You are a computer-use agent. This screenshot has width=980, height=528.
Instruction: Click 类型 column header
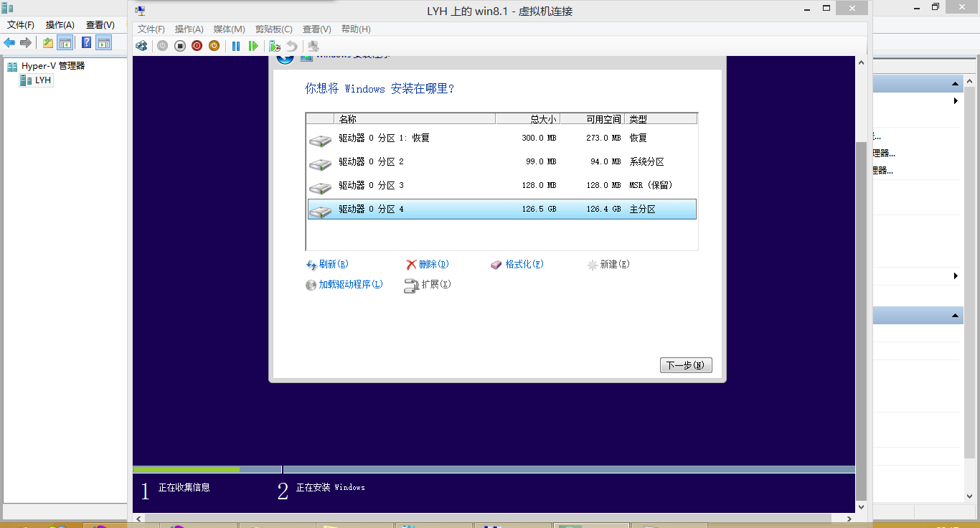coord(661,119)
